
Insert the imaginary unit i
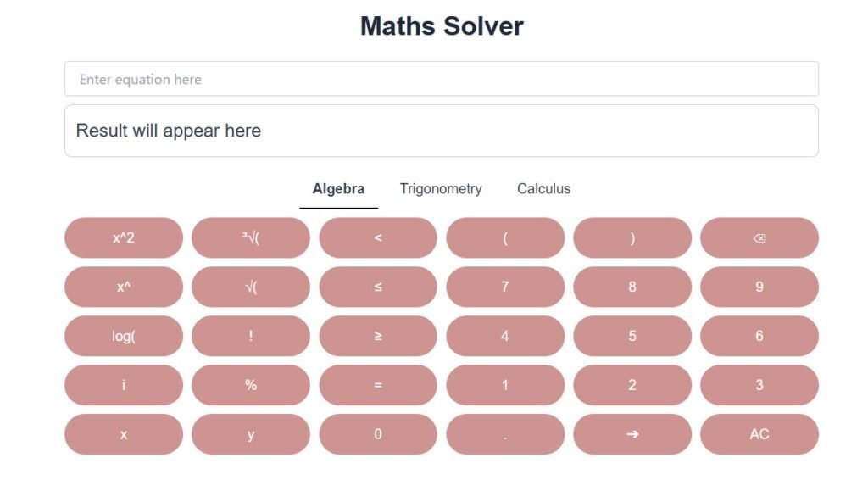[124, 385]
